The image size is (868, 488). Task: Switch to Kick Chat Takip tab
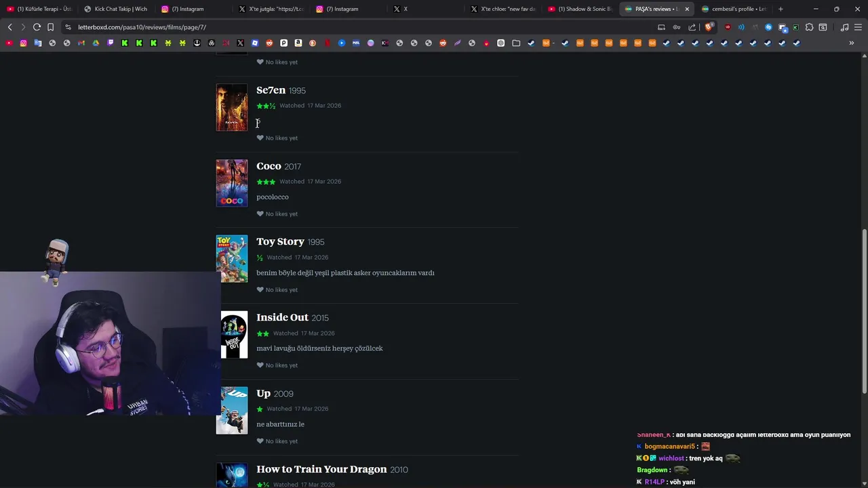pyautogui.click(x=115, y=9)
